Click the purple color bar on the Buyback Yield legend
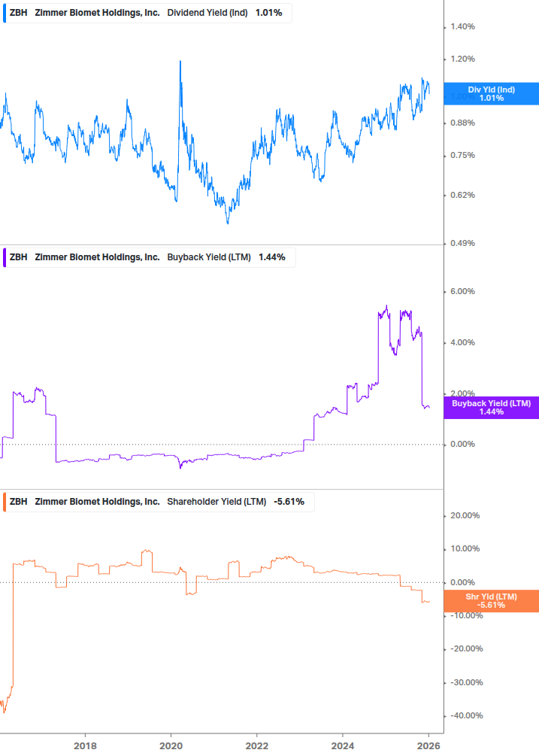Viewport: 539px width, 756px height. pos(5,257)
